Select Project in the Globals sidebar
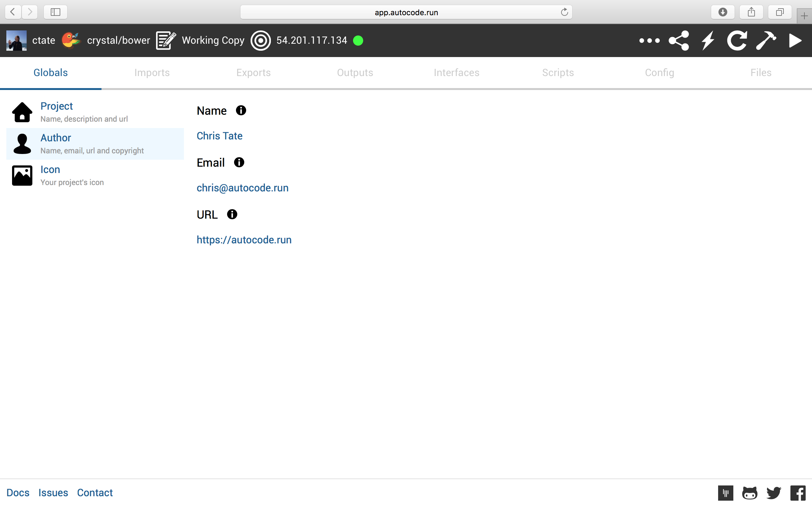812x507 pixels. [56, 106]
